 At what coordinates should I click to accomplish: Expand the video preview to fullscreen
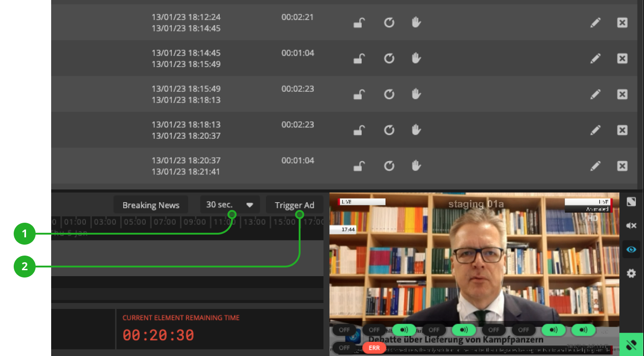[631, 202]
